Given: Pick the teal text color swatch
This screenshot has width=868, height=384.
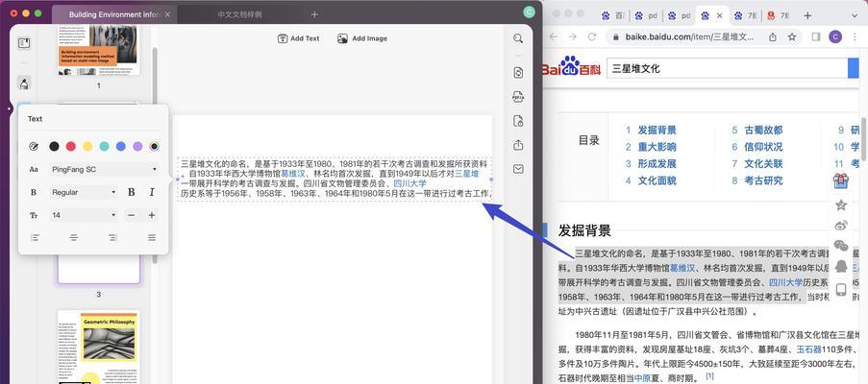Looking at the screenshot, I should (x=104, y=147).
